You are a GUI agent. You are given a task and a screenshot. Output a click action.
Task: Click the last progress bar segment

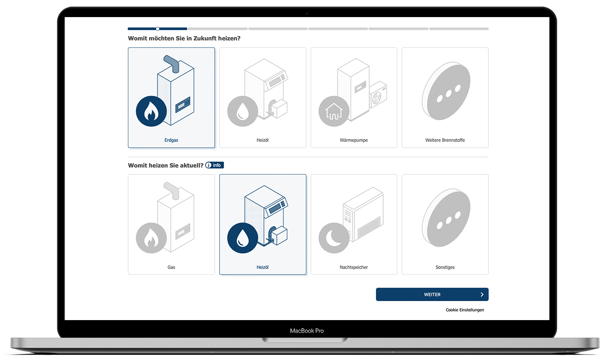(459, 29)
